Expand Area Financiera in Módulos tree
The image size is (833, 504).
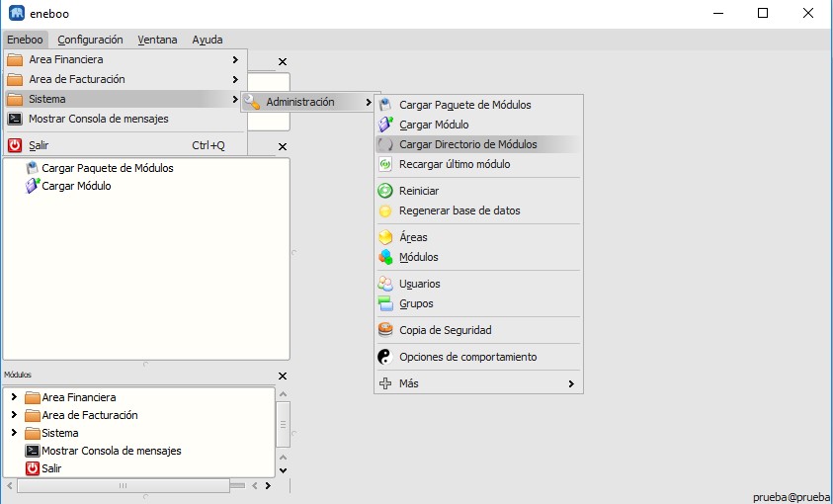tap(15, 396)
